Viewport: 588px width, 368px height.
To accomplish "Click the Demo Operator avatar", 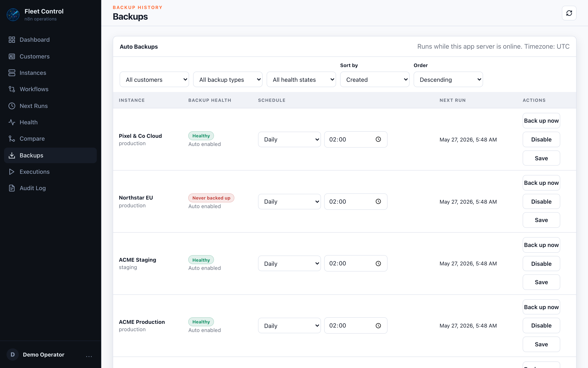I will point(13,355).
